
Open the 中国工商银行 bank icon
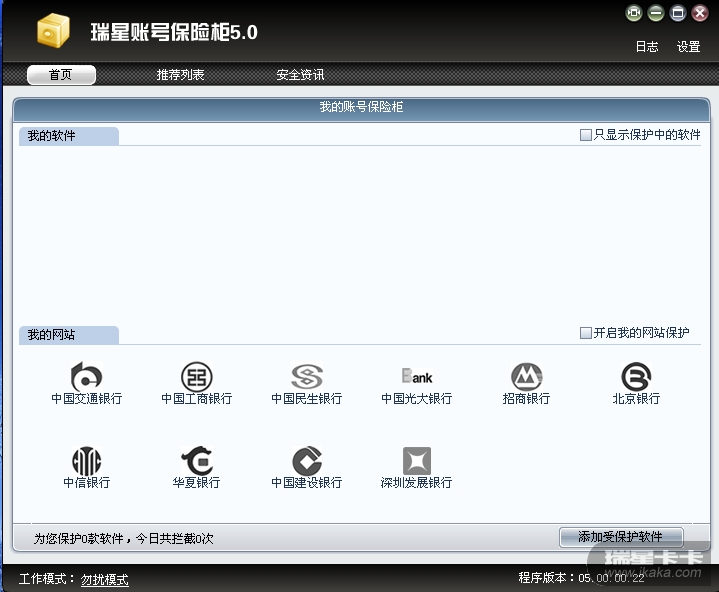tap(196, 376)
